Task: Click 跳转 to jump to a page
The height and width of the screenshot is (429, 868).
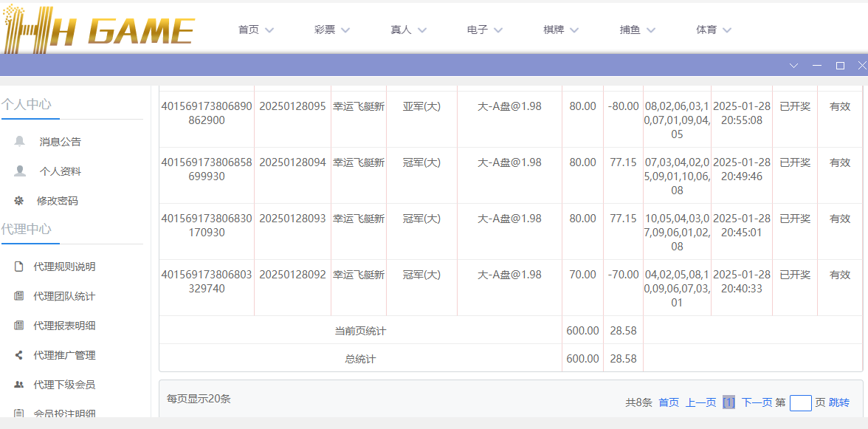Action: pos(838,402)
